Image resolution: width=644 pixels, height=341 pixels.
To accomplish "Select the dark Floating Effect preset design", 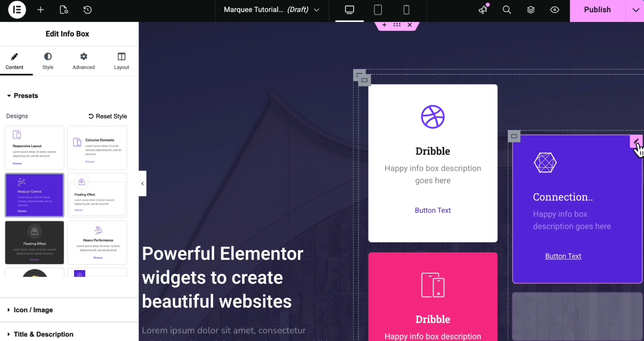I will click(34, 243).
